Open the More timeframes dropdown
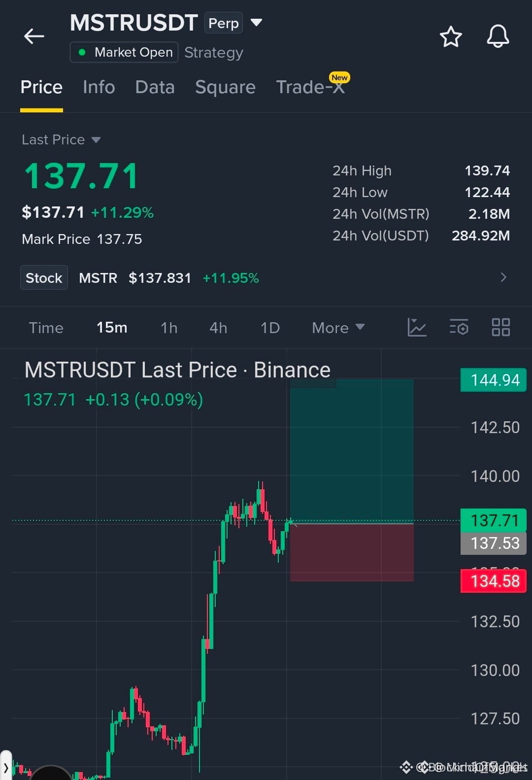The image size is (532, 780). [x=338, y=328]
